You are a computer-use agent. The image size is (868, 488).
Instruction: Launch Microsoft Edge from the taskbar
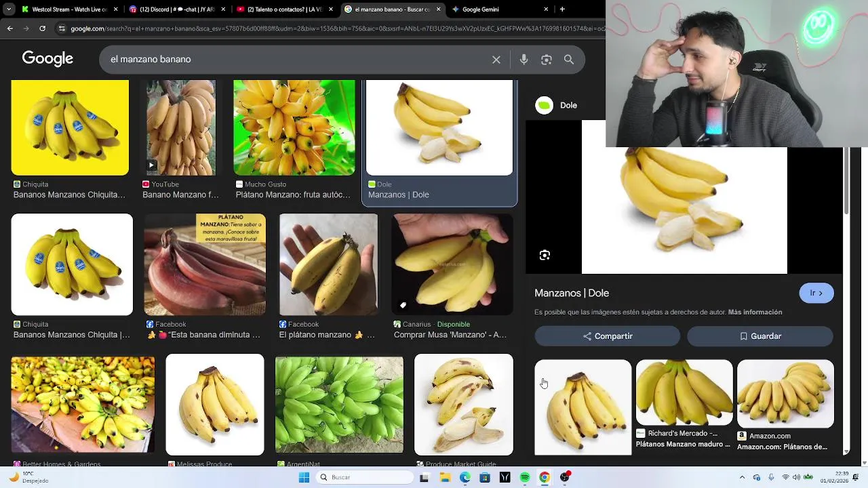tap(465, 477)
